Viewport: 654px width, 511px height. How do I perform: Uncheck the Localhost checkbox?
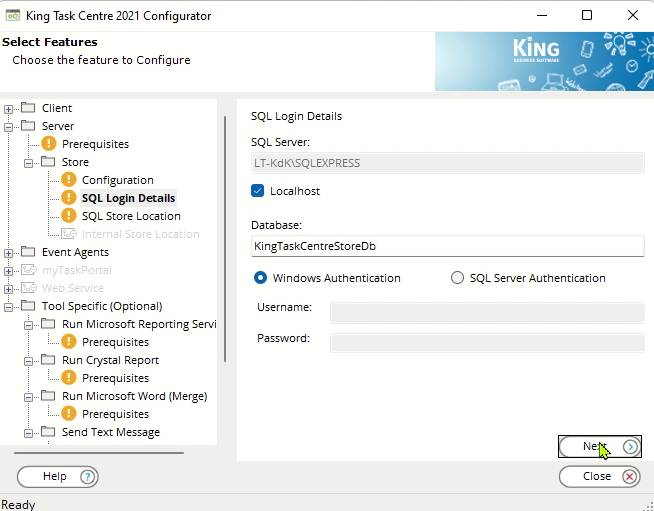[257, 191]
